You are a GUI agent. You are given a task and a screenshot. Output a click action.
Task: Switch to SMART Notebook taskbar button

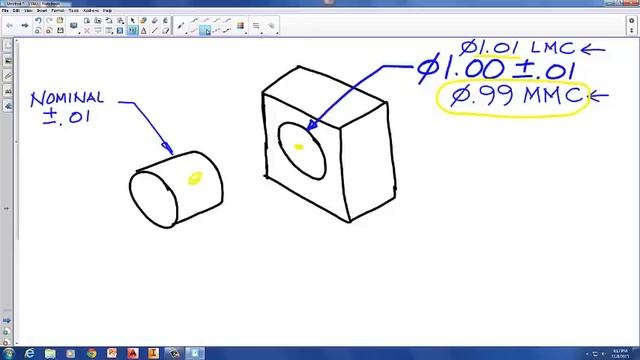[195, 353]
